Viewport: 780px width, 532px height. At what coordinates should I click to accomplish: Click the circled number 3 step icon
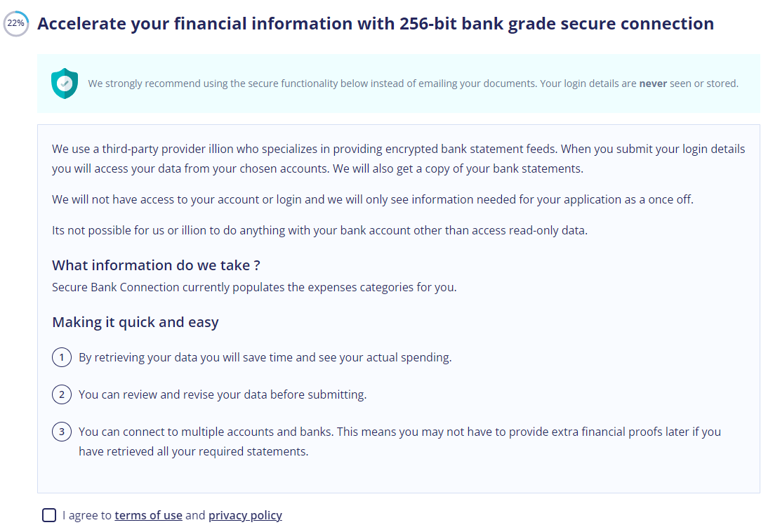coord(62,432)
